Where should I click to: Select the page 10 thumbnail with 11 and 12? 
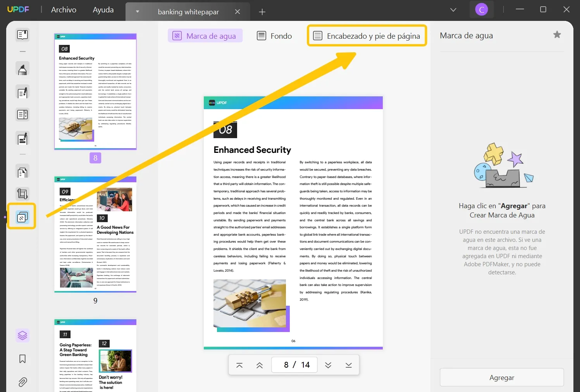(x=95, y=356)
